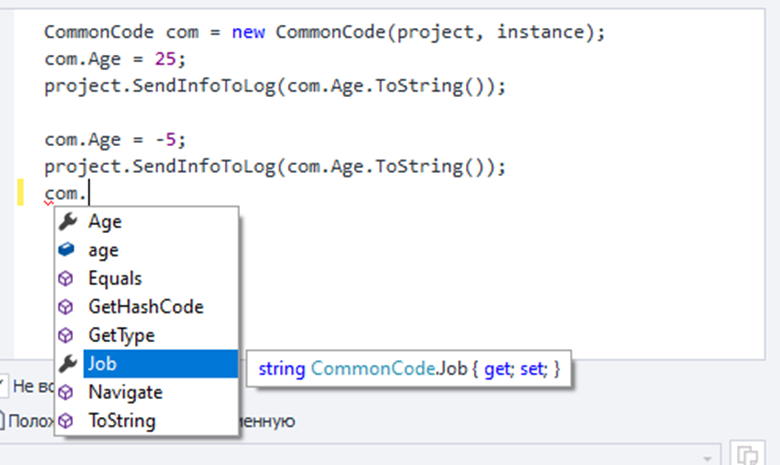Toggle the checkbox labeled "Полож…"

3,421
